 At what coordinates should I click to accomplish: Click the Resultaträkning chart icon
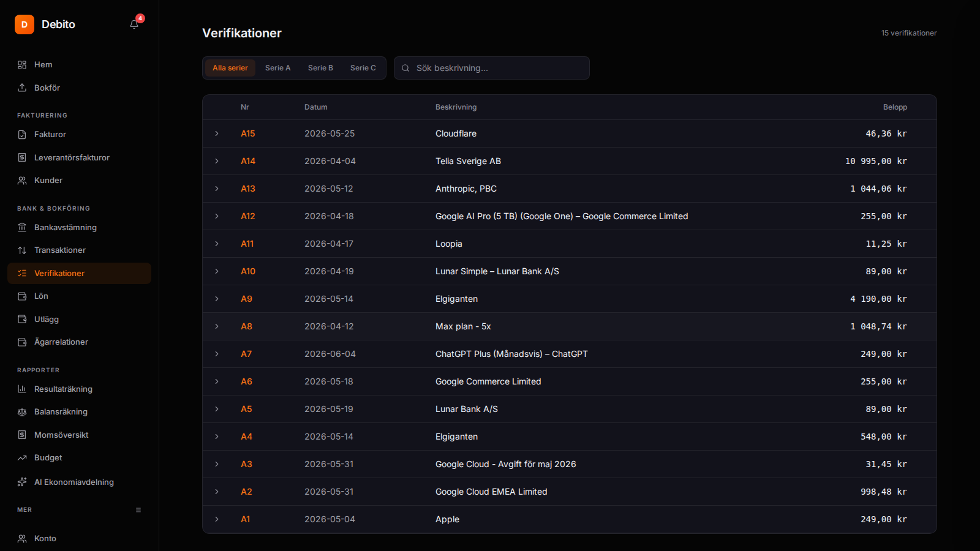22,389
